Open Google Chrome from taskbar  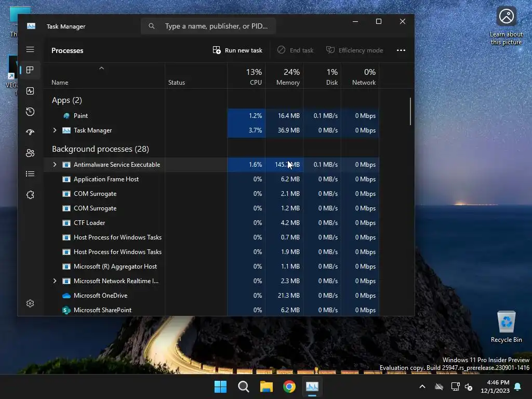click(289, 387)
